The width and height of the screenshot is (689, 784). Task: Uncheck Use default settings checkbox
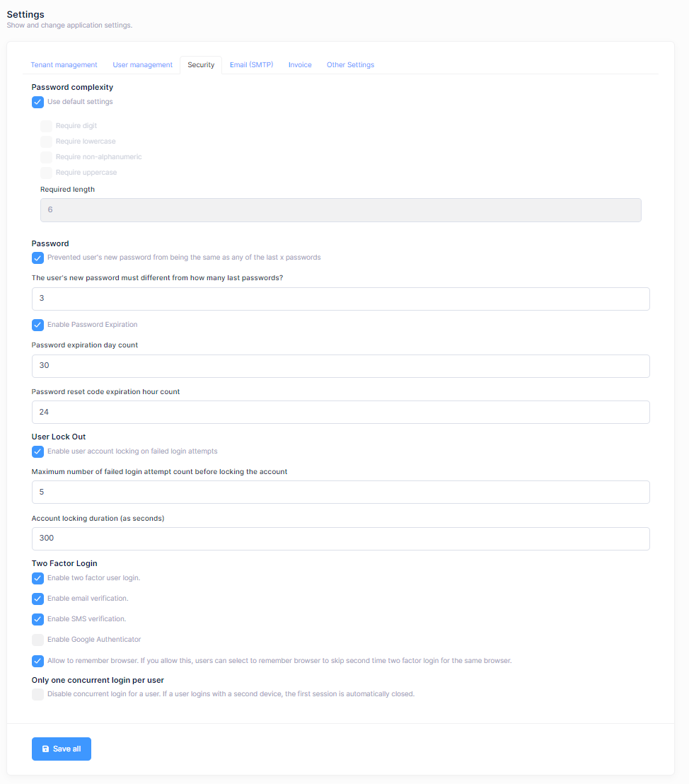coord(37,102)
